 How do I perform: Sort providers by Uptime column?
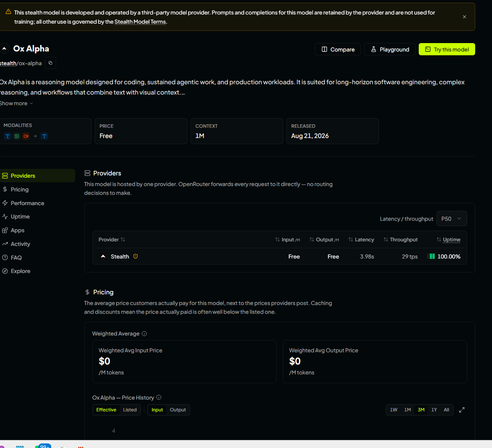pyautogui.click(x=448, y=239)
